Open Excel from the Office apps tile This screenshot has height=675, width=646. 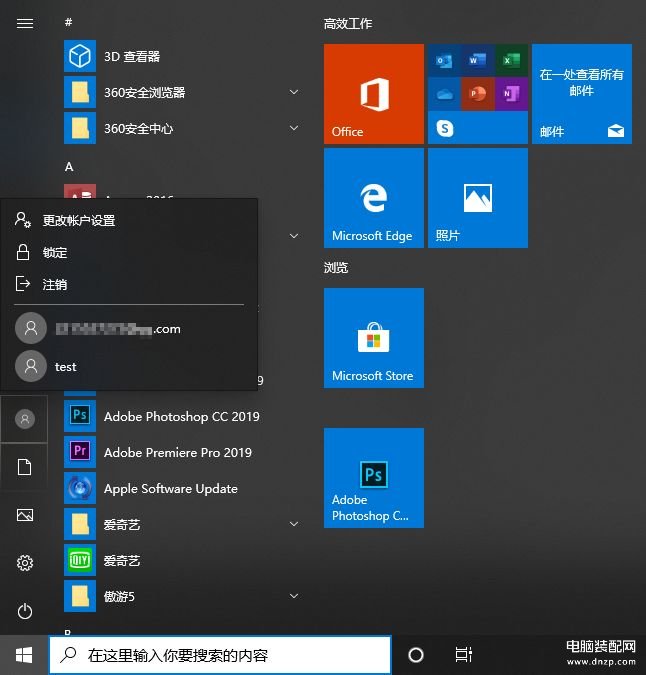click(x=511, y=60)
